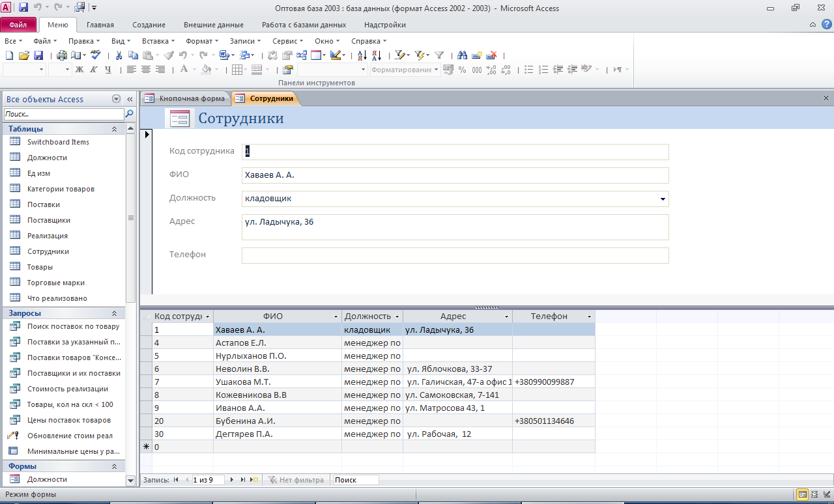Click the navigation pane Поиск search box
The width and height of the screenshot is (834, 504).
(x=63, y=114)
